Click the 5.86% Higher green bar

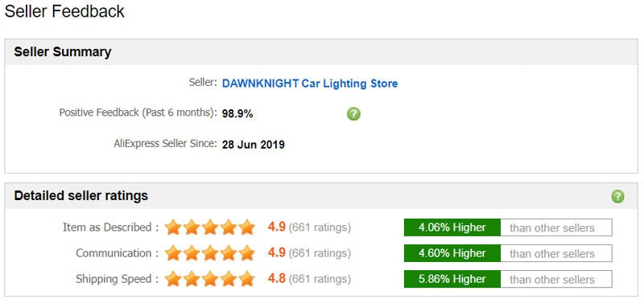coord(452,279)
